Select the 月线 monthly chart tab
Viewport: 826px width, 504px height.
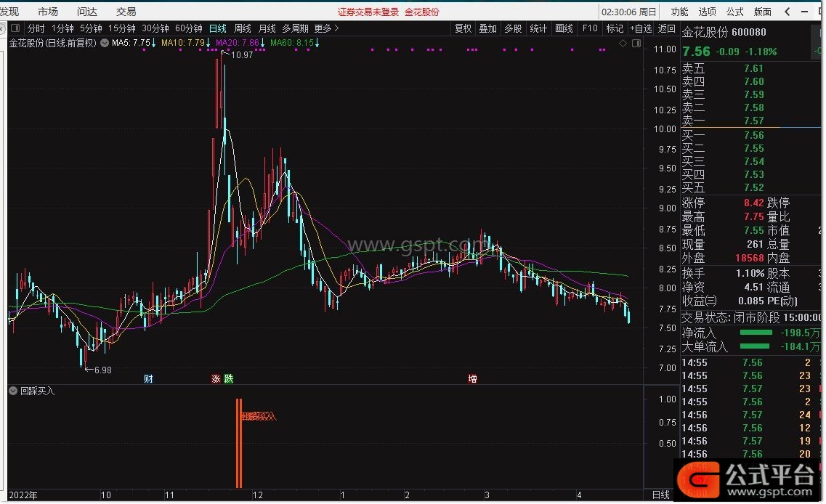[267, 28]
